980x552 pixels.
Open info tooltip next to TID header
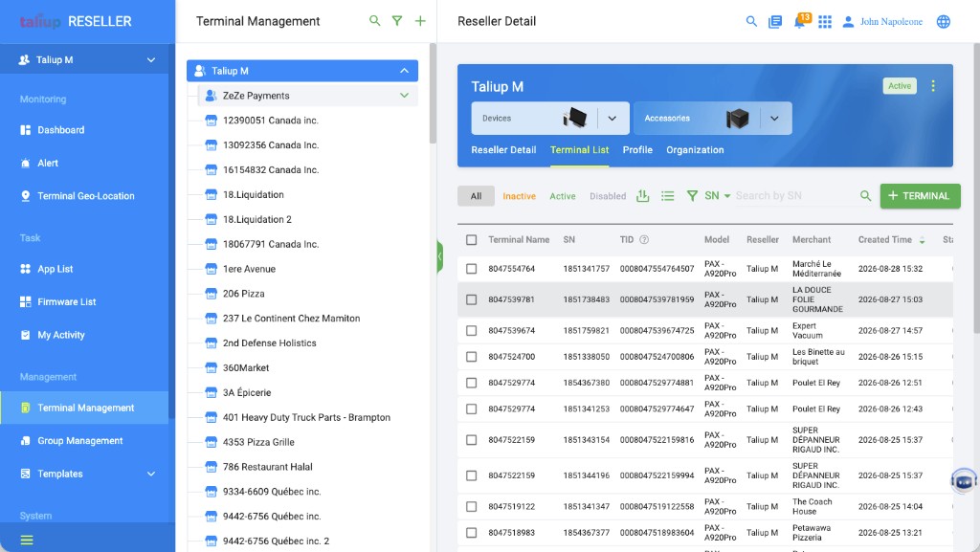coord(644,240)
